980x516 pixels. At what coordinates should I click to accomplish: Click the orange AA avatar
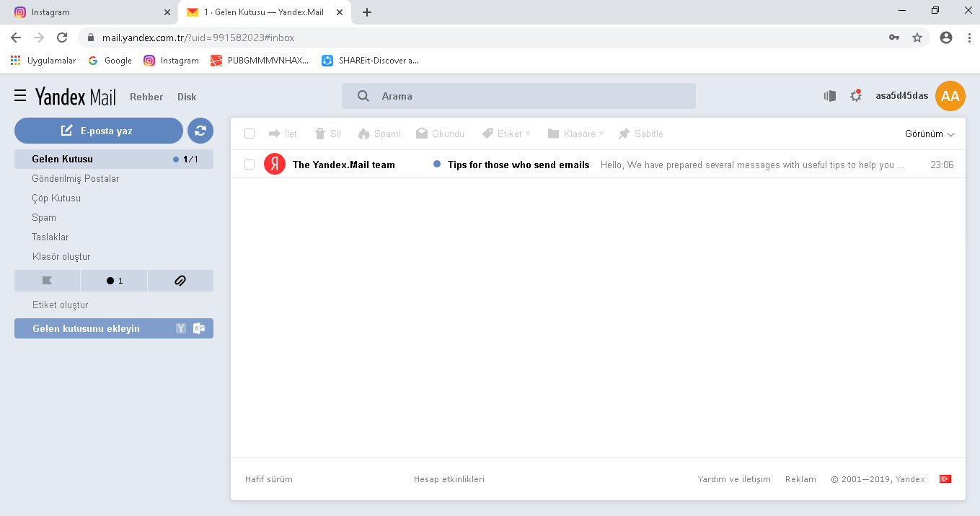point(950,96)
